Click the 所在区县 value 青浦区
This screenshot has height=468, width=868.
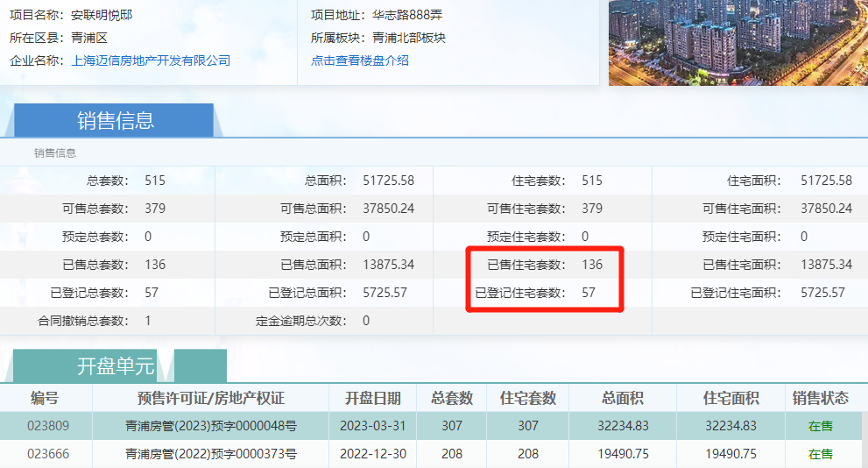click(x=89, y=38)
